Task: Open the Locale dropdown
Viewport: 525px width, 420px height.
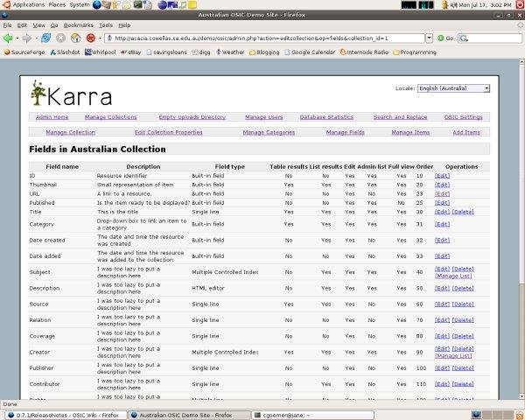Action: point(453,88)
